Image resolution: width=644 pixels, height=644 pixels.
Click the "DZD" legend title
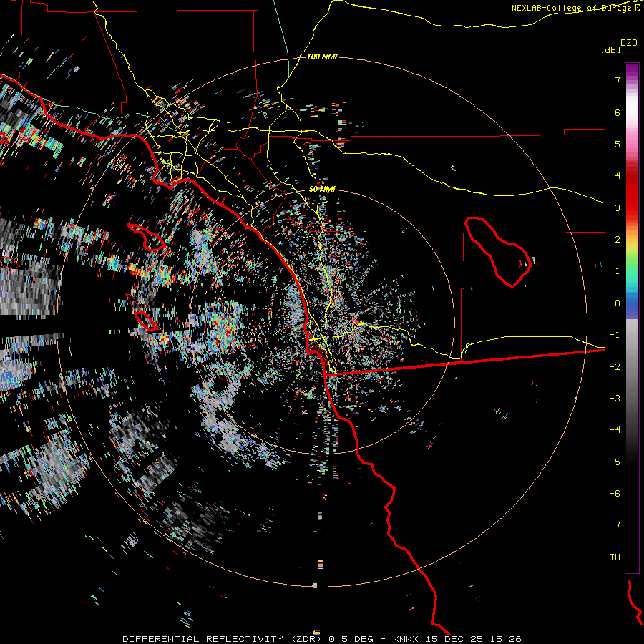629,43
